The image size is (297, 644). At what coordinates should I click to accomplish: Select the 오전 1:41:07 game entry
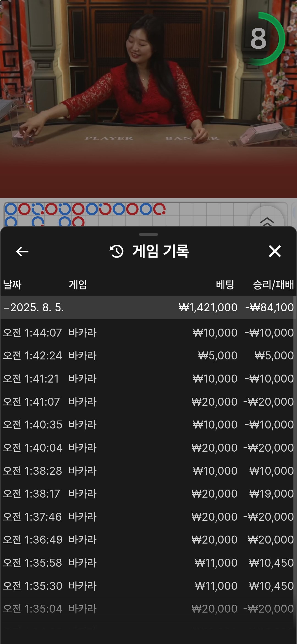coord(148,402)
